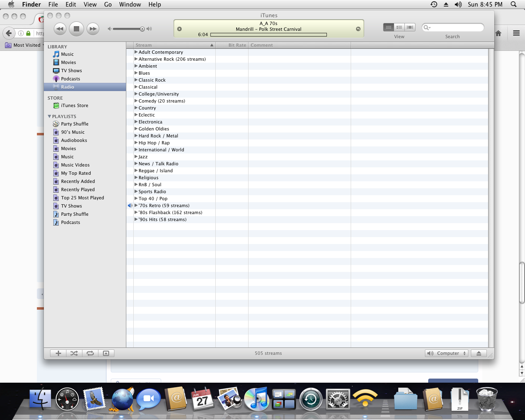Stop the playing radio stream

(76, 29)
